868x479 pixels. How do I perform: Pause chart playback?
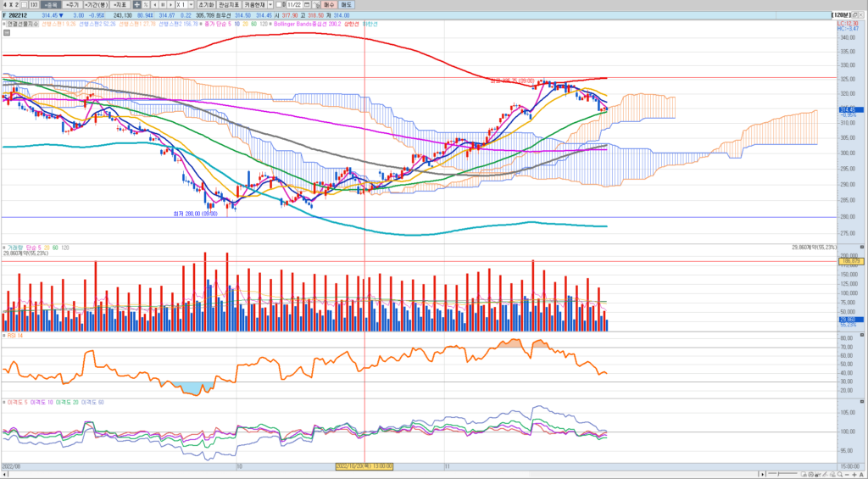click(164, 5)
